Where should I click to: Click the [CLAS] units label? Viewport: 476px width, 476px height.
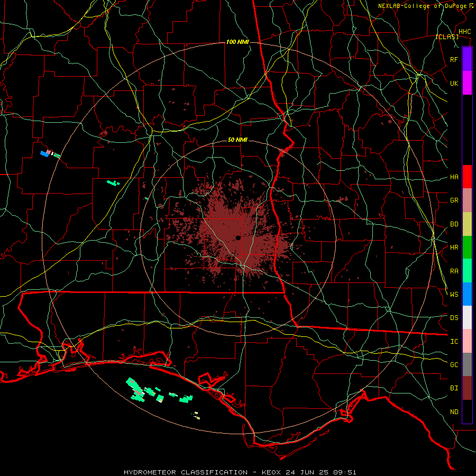click(x=447, y=37)
